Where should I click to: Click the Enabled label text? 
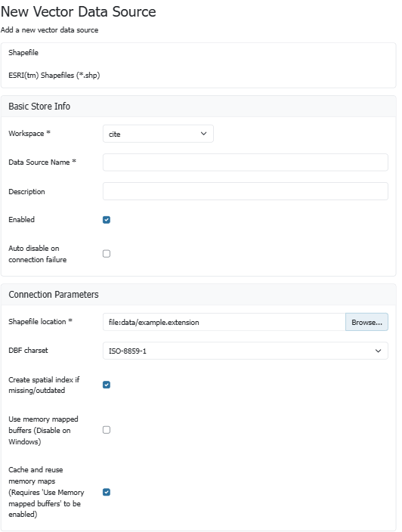(x=22, y=219)
